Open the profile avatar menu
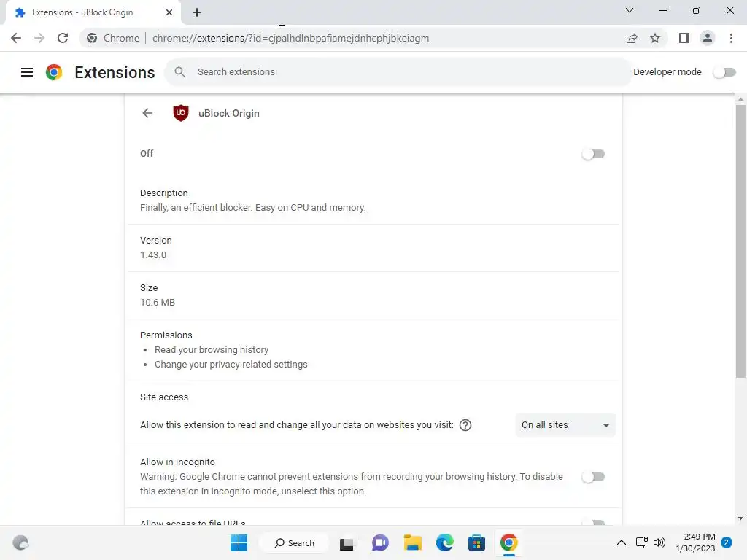747x560 pixels. tap(708, 38)
